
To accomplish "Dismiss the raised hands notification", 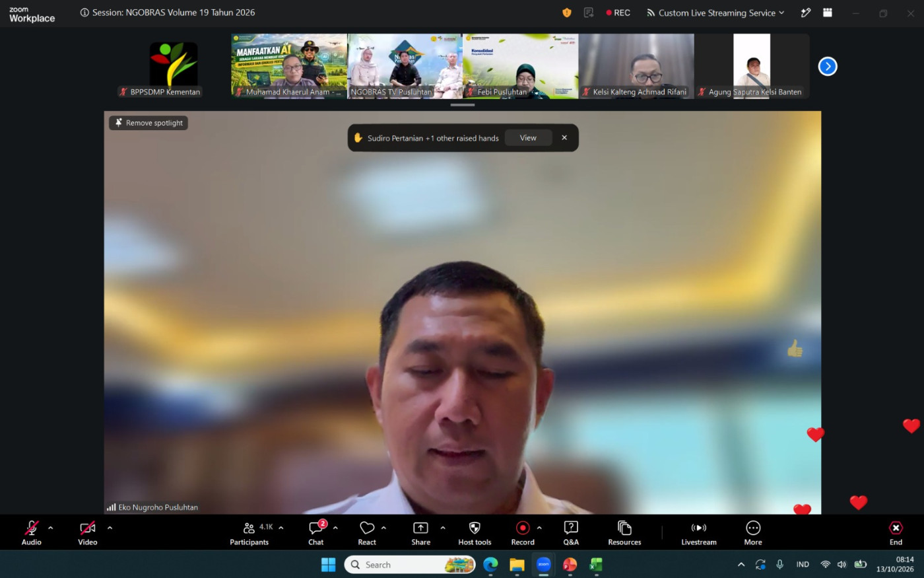I will click(564, 138).
